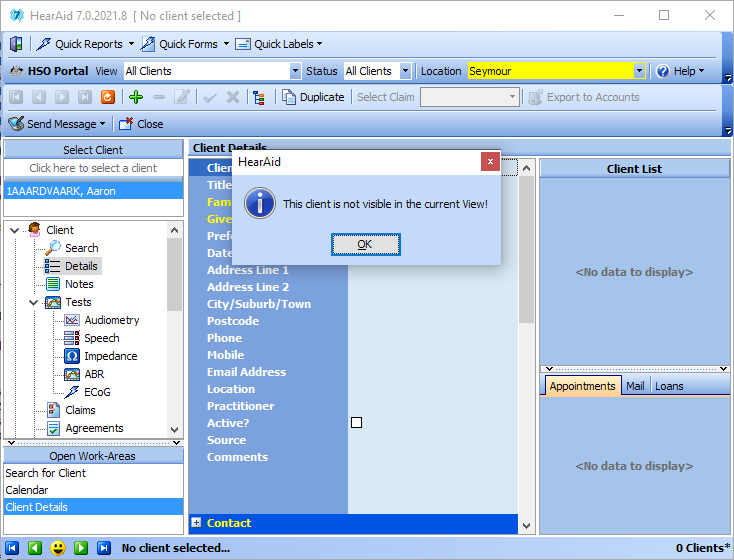Select Search for Client work-area
The image size is (734, 560).
[x=94, y=473]
